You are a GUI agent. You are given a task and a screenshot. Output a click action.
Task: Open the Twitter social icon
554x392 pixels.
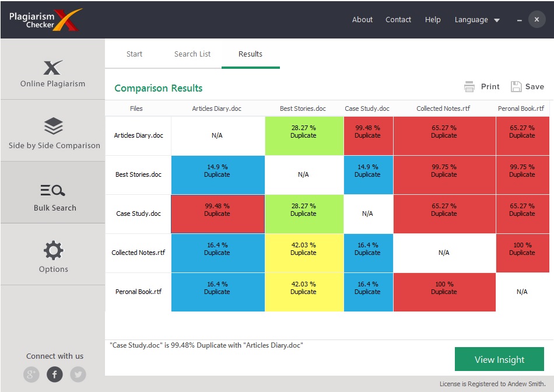78,374
